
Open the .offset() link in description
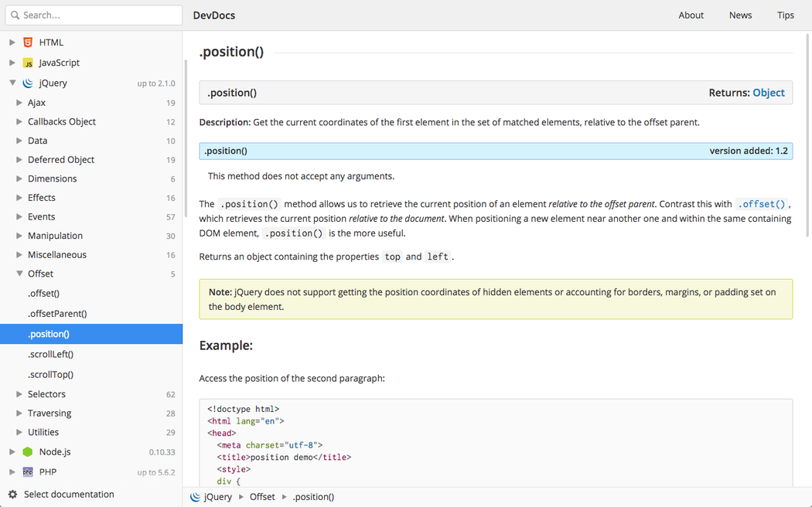[x=761, y=204]
